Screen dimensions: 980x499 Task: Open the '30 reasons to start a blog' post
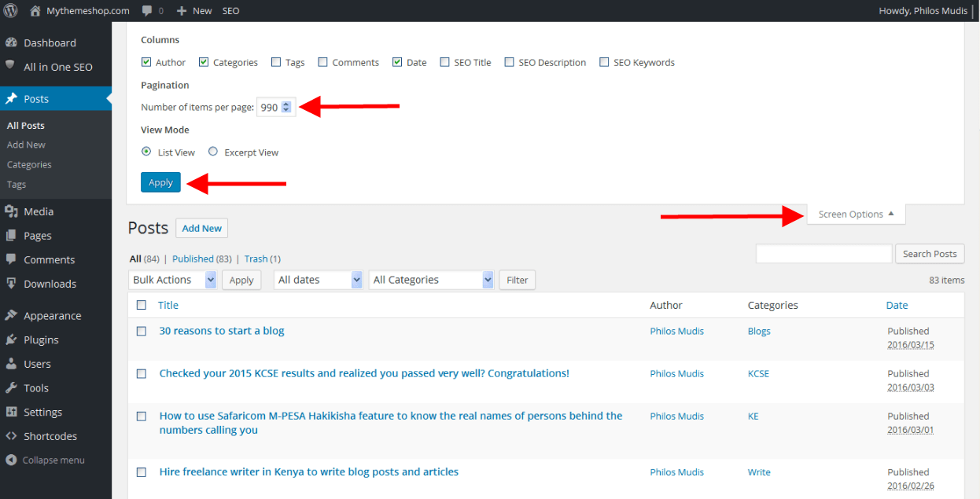[222, 331]
